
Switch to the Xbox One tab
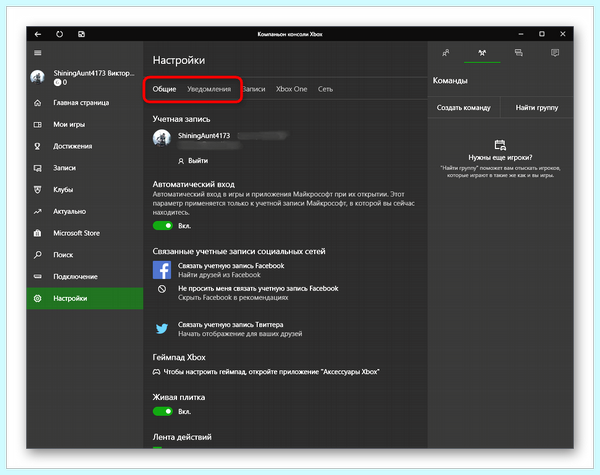point(292,89)
